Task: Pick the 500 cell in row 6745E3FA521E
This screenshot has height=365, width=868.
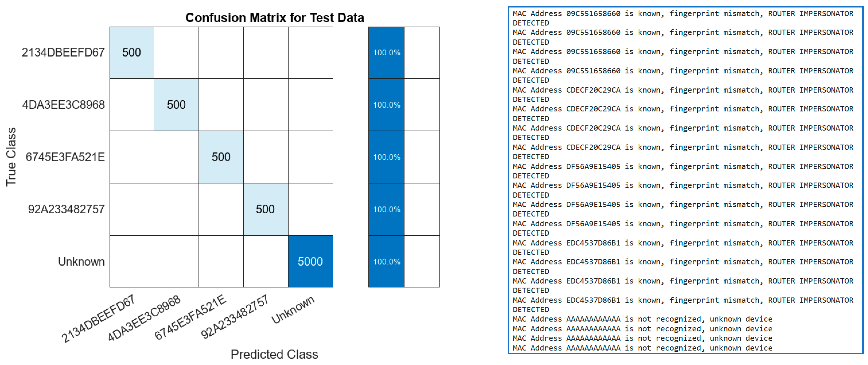Action: [x=221, y=157]
